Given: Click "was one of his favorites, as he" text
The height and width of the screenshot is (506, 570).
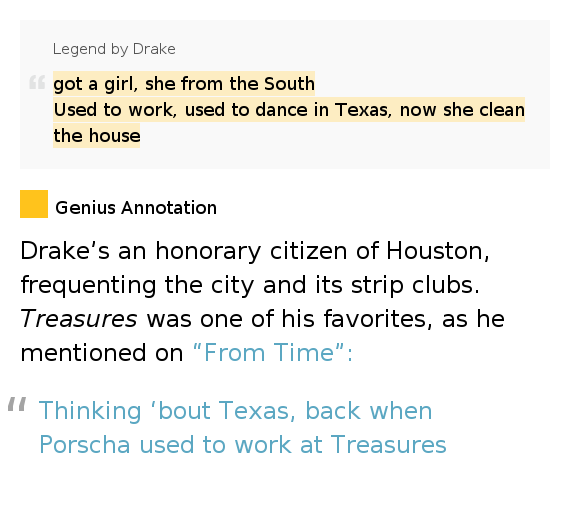Looking at the screenshot, I should click(325, 319).
